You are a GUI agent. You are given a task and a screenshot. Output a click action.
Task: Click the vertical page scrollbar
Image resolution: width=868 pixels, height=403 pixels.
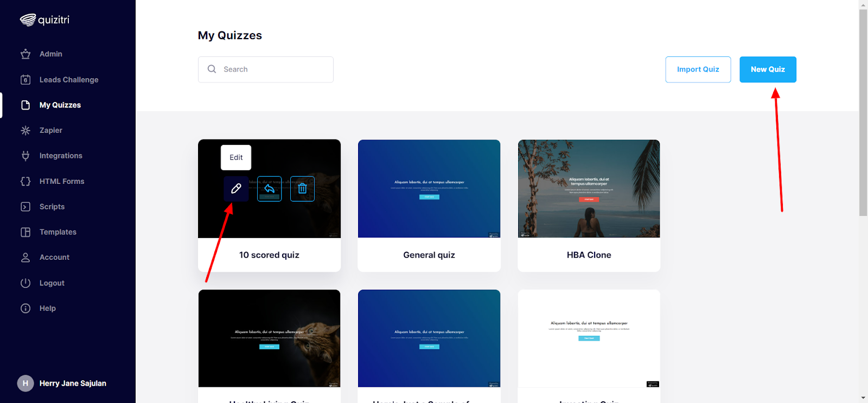coord(863,113)
